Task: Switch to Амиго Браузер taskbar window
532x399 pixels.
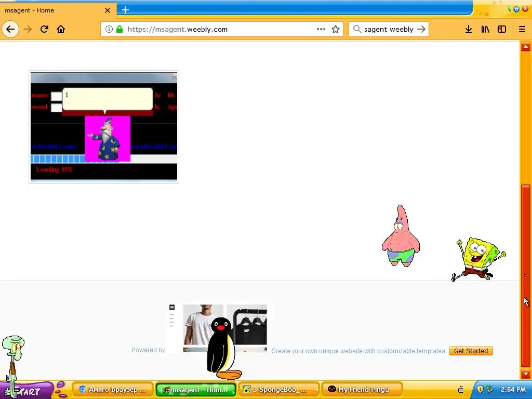Action: point(112,390)
